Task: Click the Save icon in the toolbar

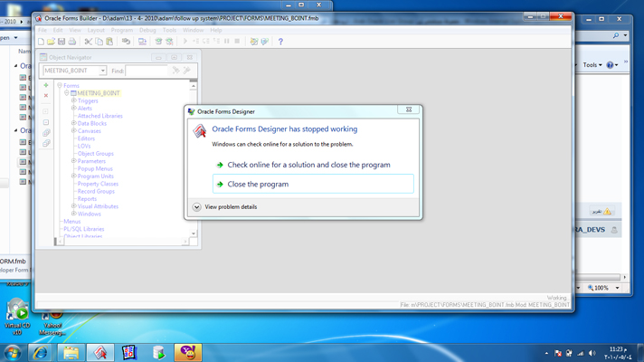Action: tap(62, 42)
